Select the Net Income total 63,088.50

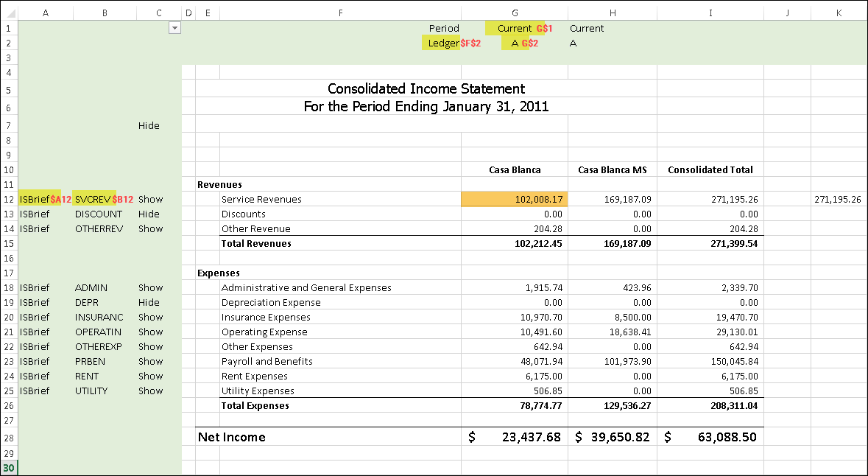726,437
